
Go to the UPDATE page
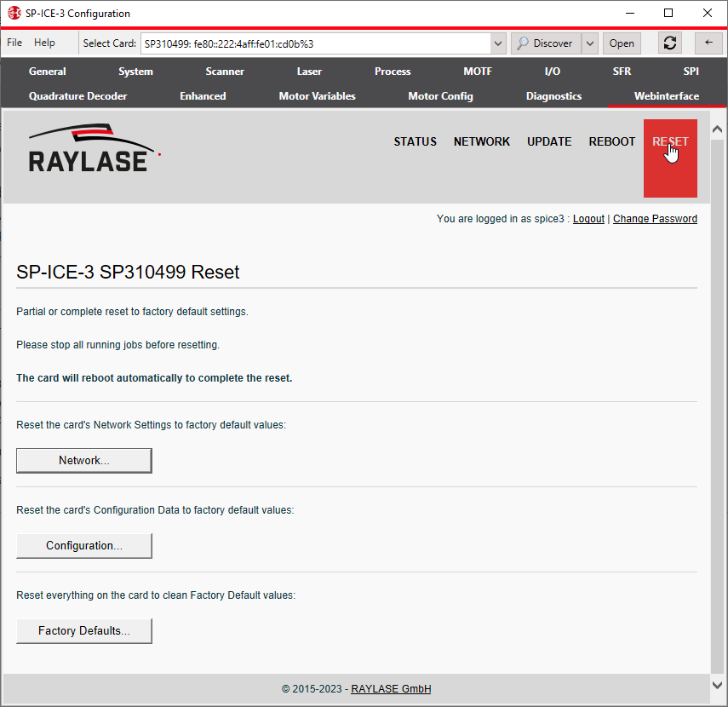pos(549,141)
